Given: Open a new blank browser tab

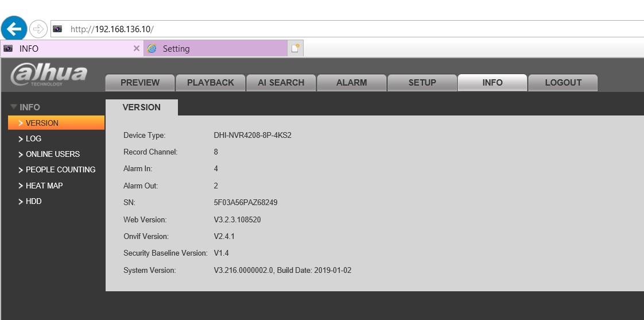Looking at the screenshot, I should 295,49.
